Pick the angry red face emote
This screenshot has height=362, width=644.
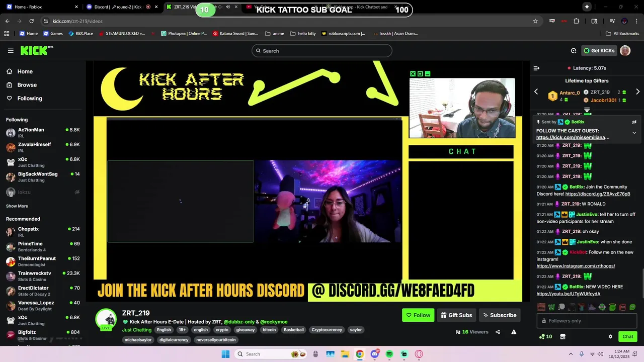coord(623,307)
